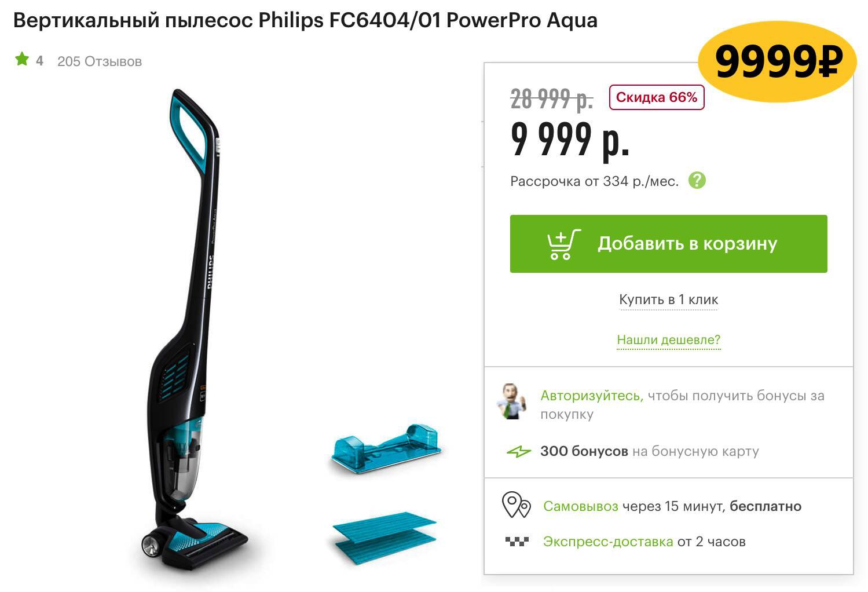Image resolution: width=868 pixels, height=592 pixels.
Task: Click the installment help question mark icon
Action: coord(697,181)
